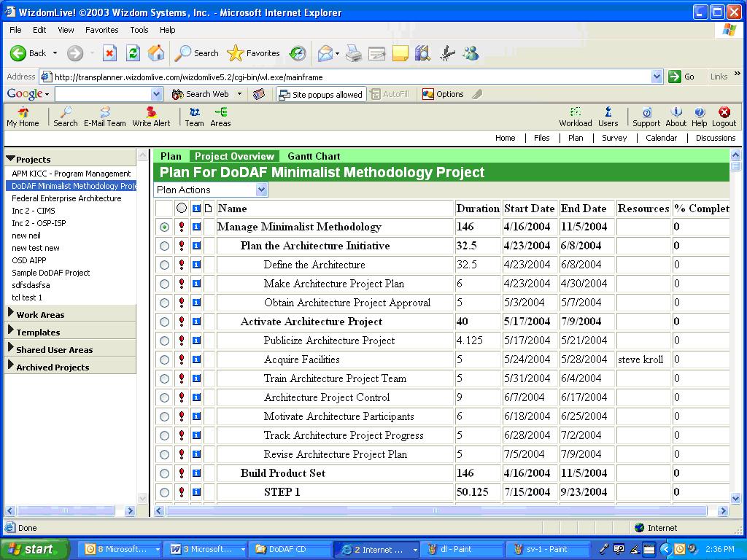Select radio button for Activate Architecture Project
The height and width of the screenshot is (560, 747).
(x=164, y=322)
